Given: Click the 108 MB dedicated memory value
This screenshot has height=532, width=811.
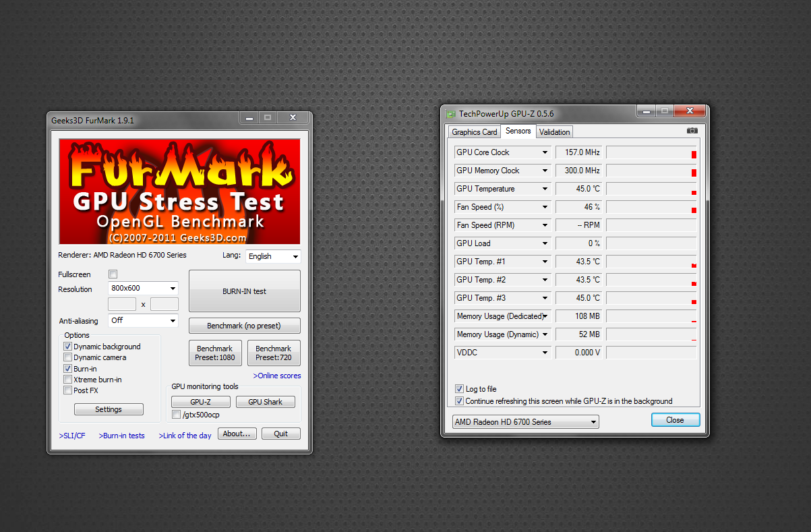Looking at the screenshot, I should pos(579,316).
